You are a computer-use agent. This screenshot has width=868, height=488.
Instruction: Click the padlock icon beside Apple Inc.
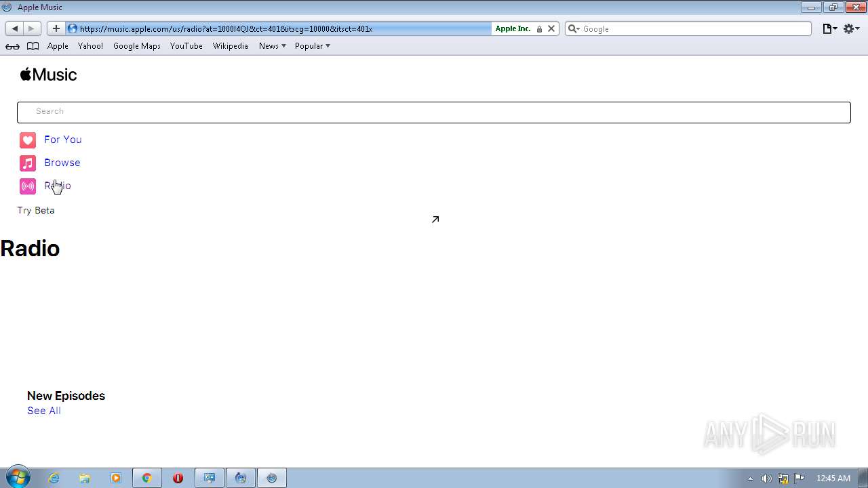pos(539,29)
